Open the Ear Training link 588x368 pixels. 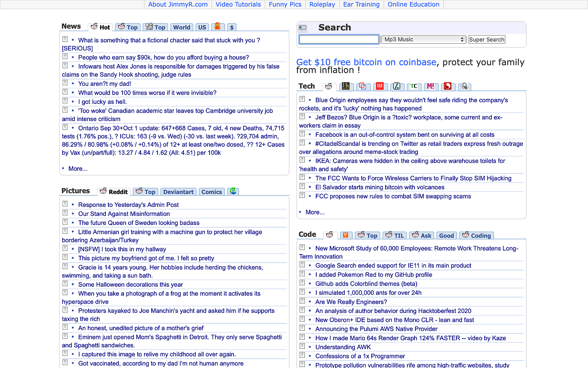361,4
